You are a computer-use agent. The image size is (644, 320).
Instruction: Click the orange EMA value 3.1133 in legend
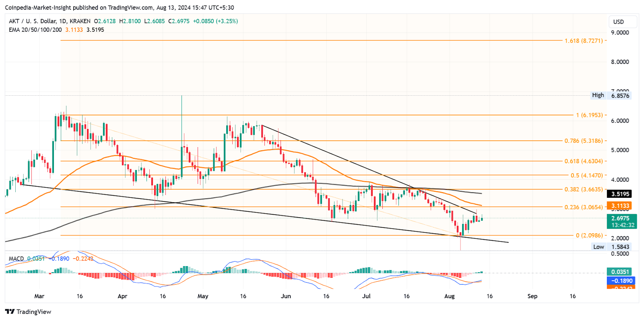(x=74, y=30)
